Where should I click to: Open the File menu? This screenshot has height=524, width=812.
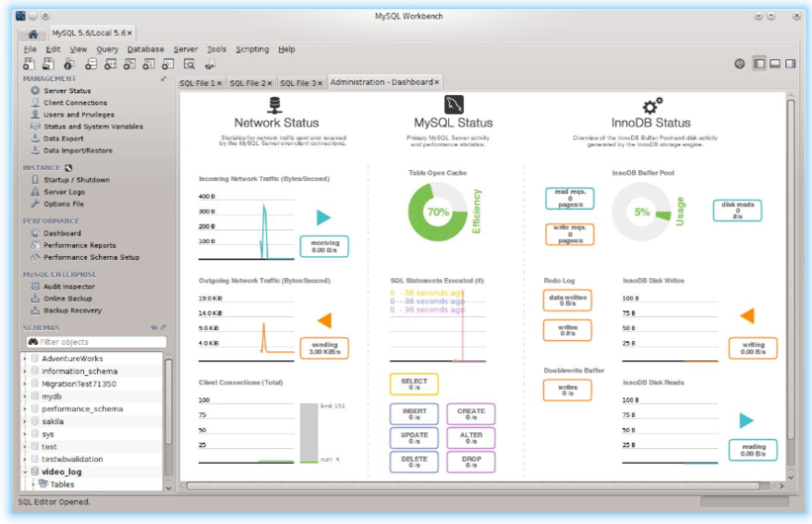pyautogui.click(x=30, y=49)
